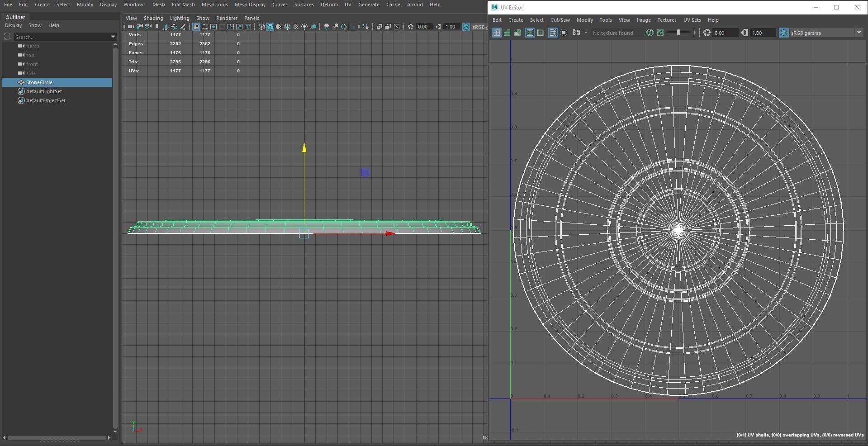Click the Grease Pencil icon
Screen dimensions: 868x446
point(183,27)
